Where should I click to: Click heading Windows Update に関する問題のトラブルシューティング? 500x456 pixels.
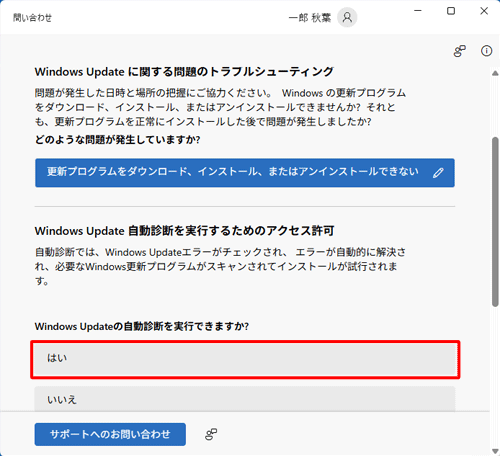[184, 72]
